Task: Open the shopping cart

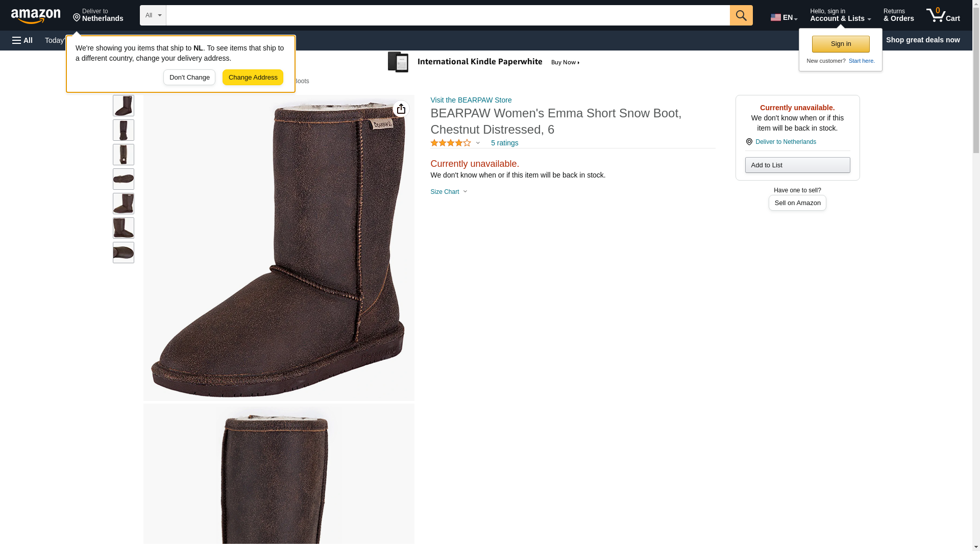Action: tap(943, 15)
